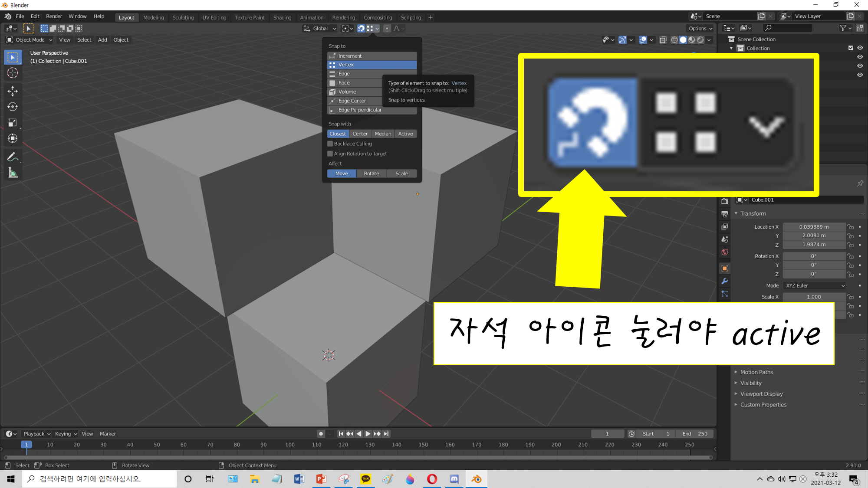Viewport: 868px width, 488px height.
Task: Open the Object Mode dropdown
Action: tap(29, 40)
